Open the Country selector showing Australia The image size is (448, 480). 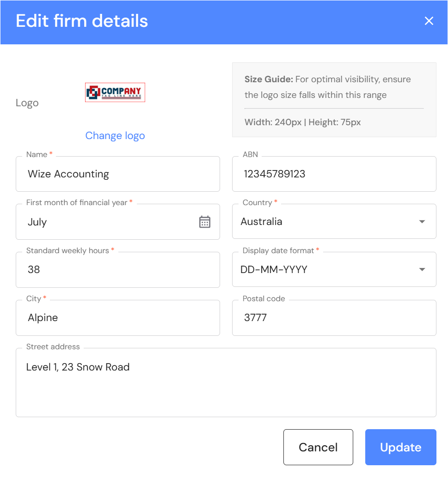(324, 222)
